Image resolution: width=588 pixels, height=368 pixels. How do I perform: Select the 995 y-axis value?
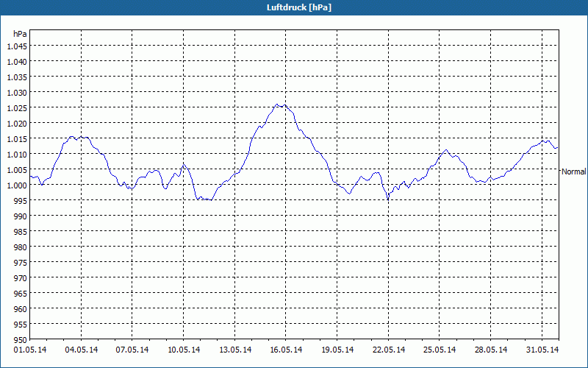pos(21,200)
